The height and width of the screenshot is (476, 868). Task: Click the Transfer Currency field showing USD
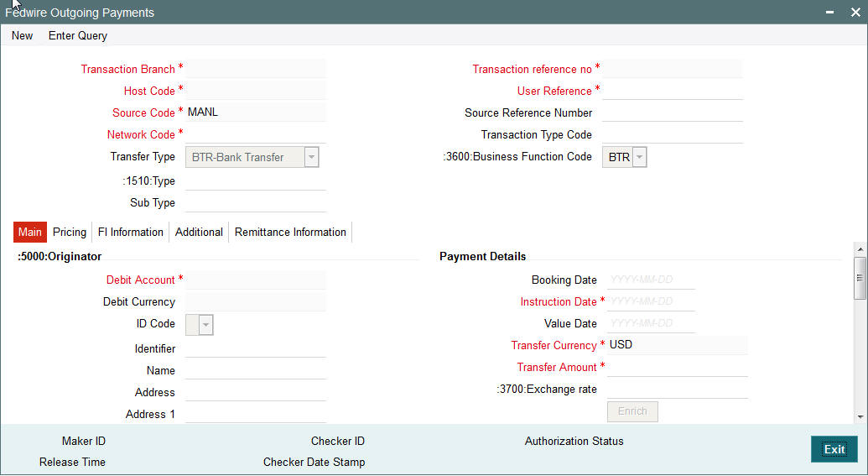pos(677,345)
